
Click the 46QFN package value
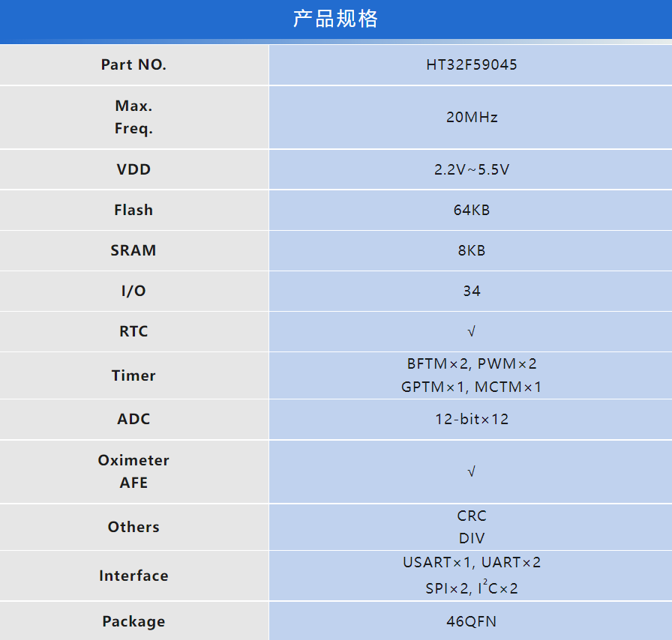click(471, 621)
